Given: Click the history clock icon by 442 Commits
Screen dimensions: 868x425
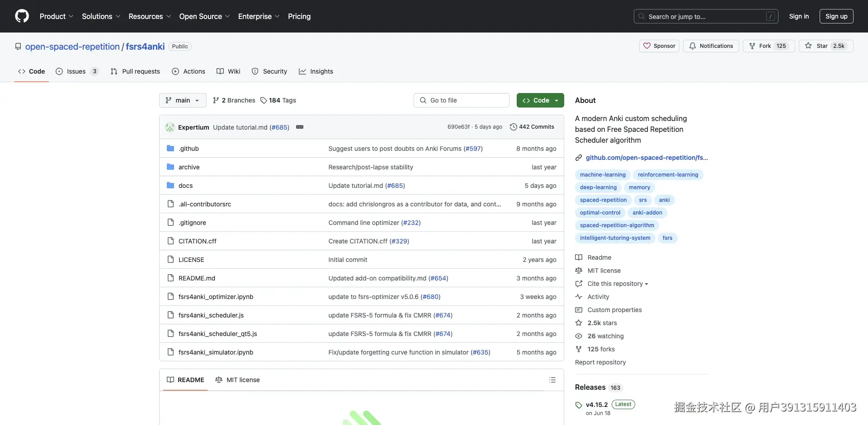Looking at the screenshot, I should click(x=513, y=127).
